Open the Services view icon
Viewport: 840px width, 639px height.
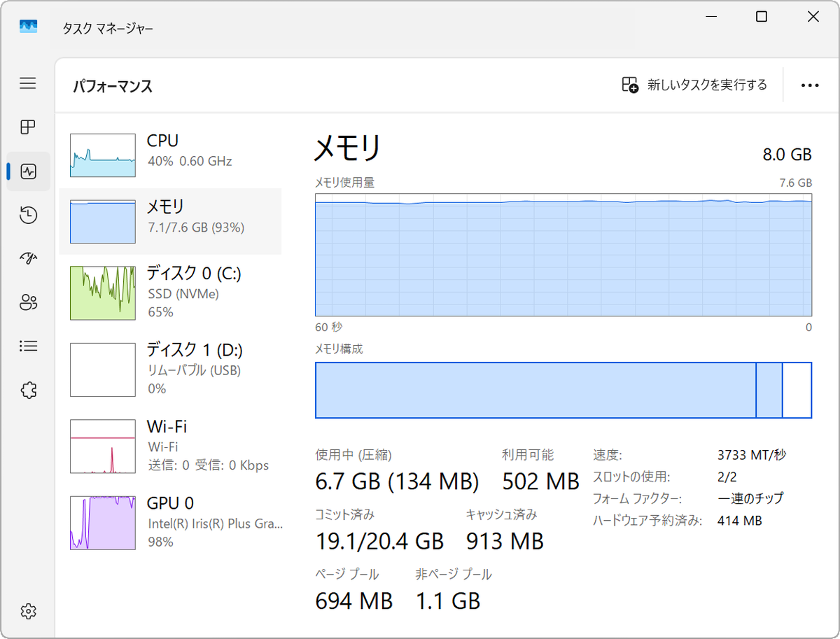point(28,390)
